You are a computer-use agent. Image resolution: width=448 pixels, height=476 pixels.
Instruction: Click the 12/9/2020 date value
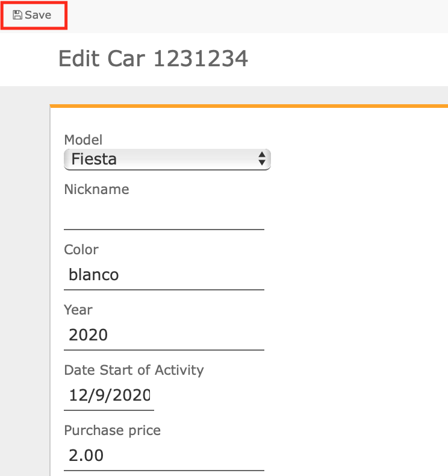point(110,395)
